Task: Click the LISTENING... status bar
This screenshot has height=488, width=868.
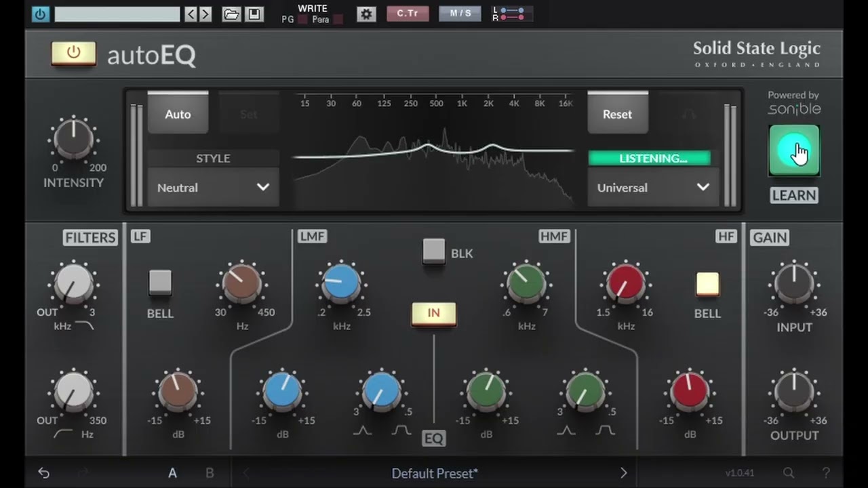Action: 650,158
